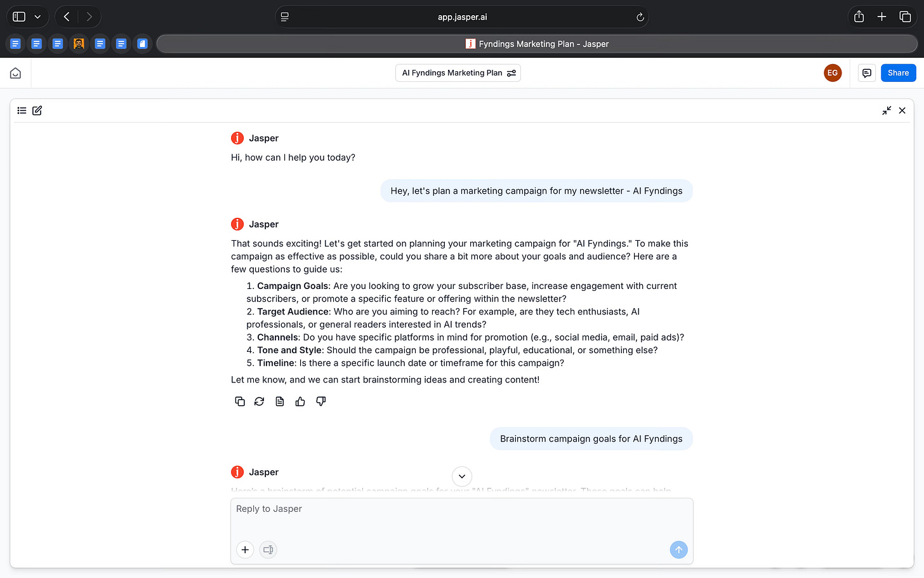
Task: Add response to document icon
Action: tap(280, 401)
